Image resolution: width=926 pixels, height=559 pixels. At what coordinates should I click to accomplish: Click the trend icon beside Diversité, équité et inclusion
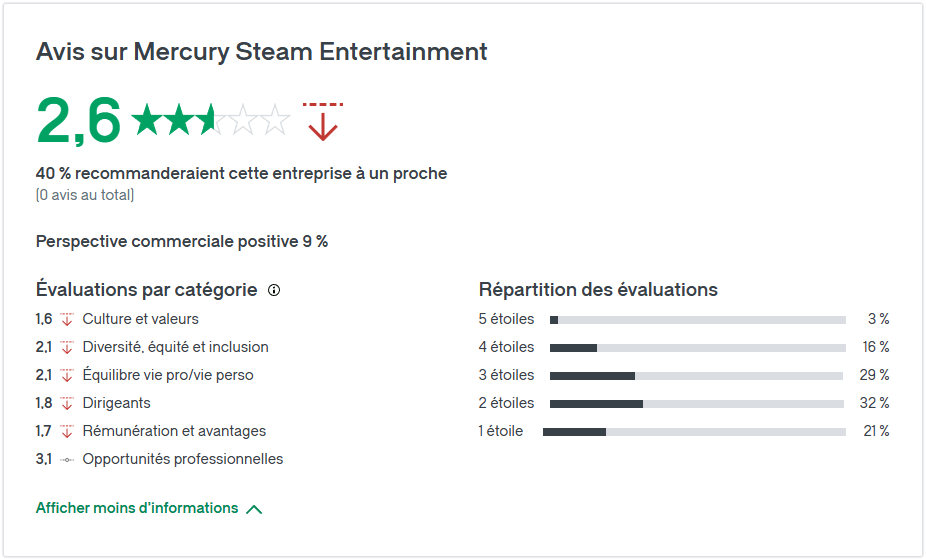tap(67, 347)
